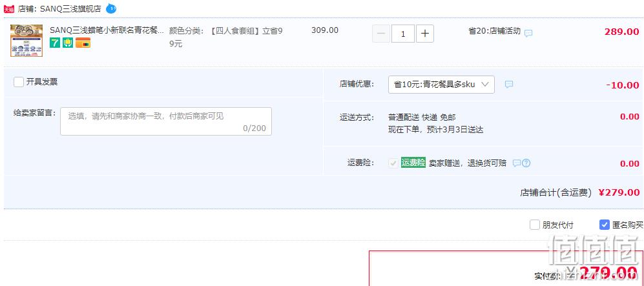Click the green 运费险 label badge
644x286 pixels.
(x=413, y=163)
